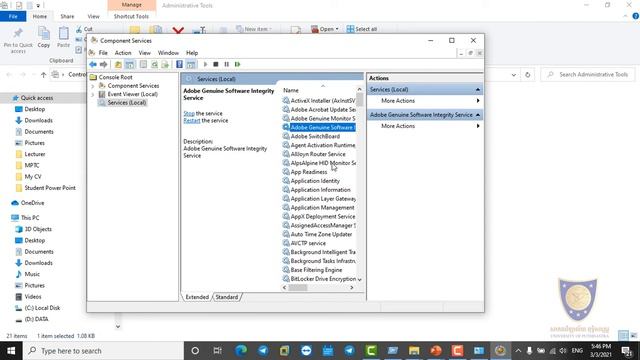The height and width of the screenshot is (360, 640).
Task: Open the View menu in Component Services
Action: click(144, 53)
